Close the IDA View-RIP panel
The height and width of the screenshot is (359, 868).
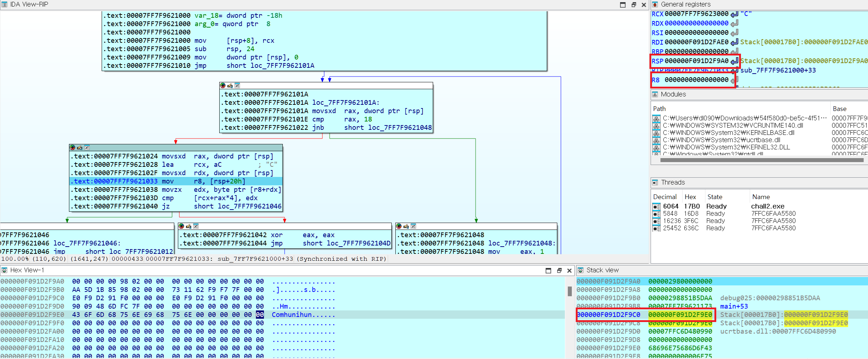tap(644, 5)
